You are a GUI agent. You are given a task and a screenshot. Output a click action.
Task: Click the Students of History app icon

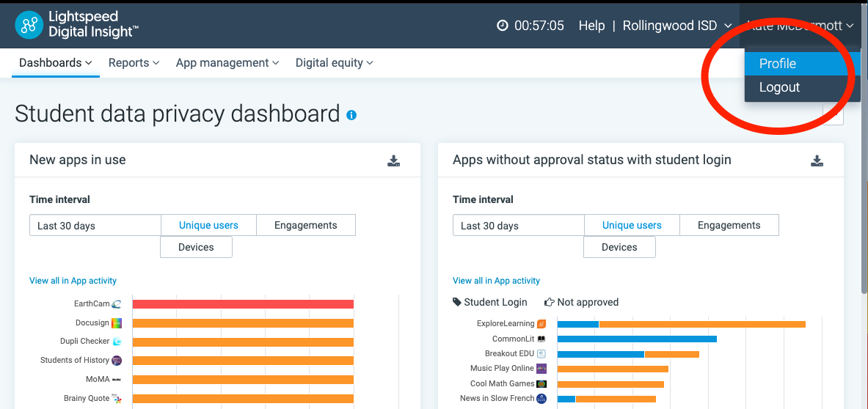point(116,361)
